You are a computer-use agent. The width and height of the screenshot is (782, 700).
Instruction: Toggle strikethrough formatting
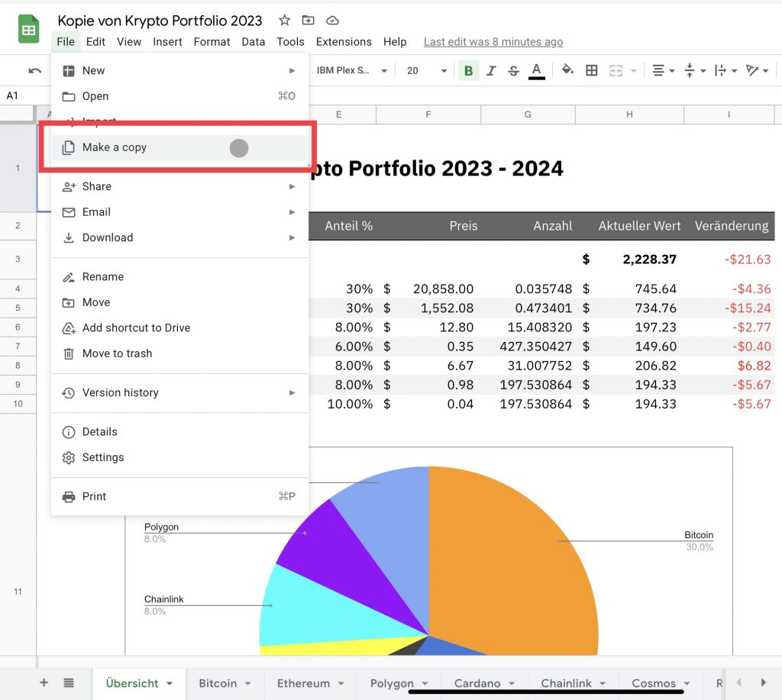[513, 71]
